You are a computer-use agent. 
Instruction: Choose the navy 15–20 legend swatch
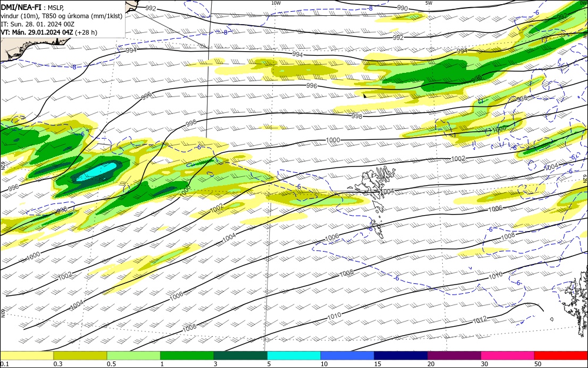(401, 356)
